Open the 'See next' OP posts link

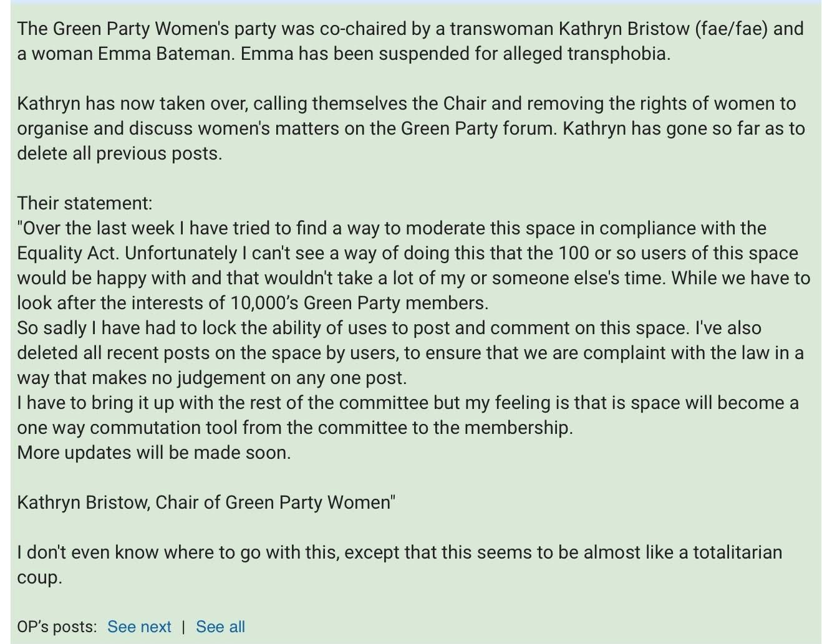pos(139,627)
